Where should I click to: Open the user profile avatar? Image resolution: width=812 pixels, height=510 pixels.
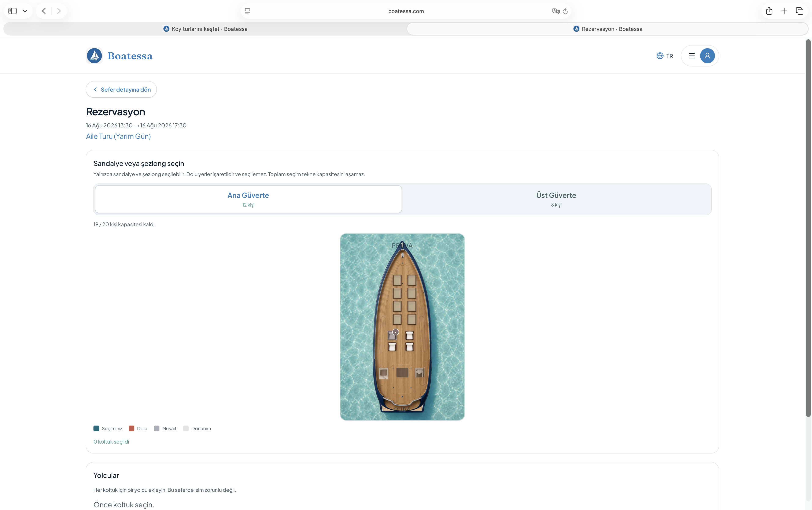(707, 56)
